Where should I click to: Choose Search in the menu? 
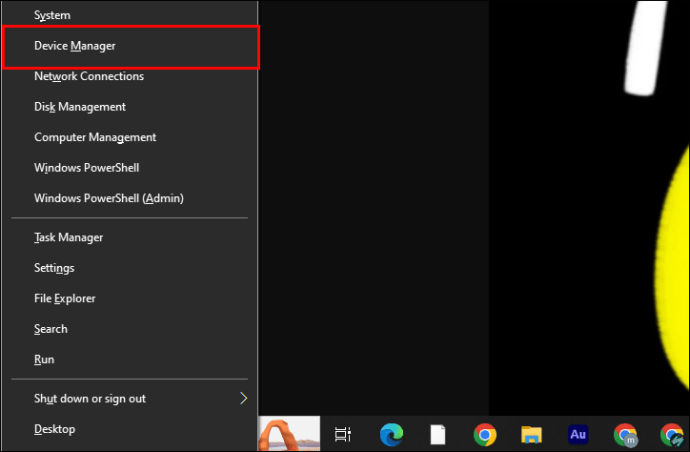tap(129, 329)
